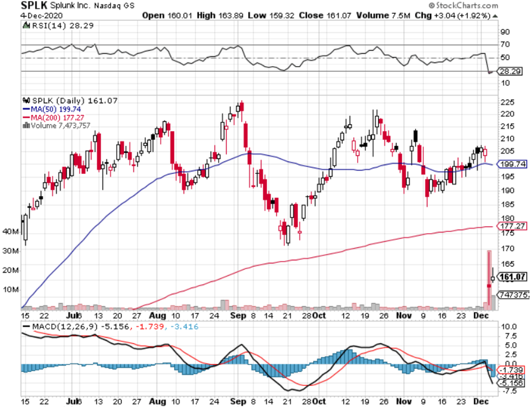Click the 30M label on the volume axis
532x407 pixels.
point(11,251)
